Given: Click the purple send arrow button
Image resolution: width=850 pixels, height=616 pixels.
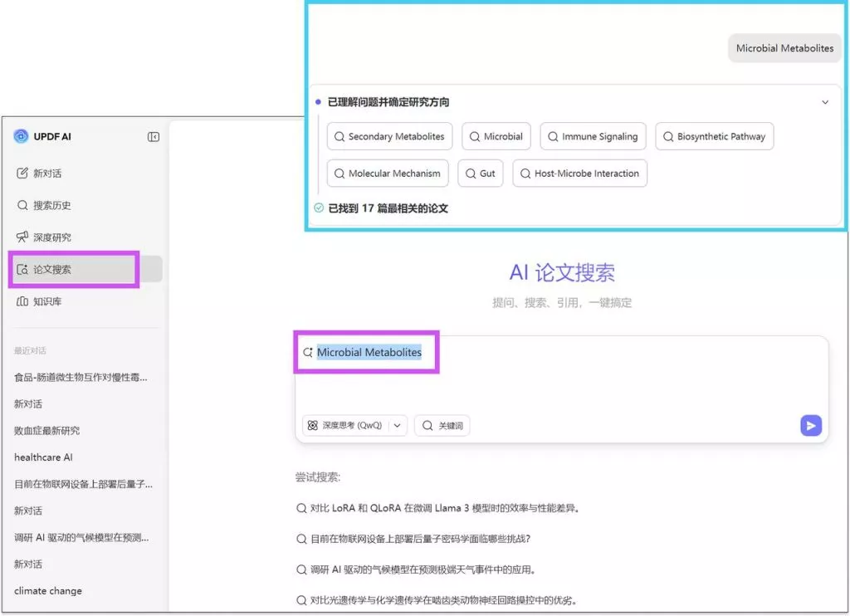Looking at the screenshot, I should 811,425.
